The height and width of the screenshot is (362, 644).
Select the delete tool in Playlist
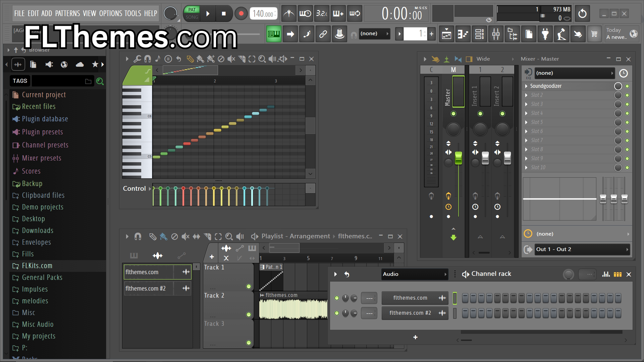point(174,237)
